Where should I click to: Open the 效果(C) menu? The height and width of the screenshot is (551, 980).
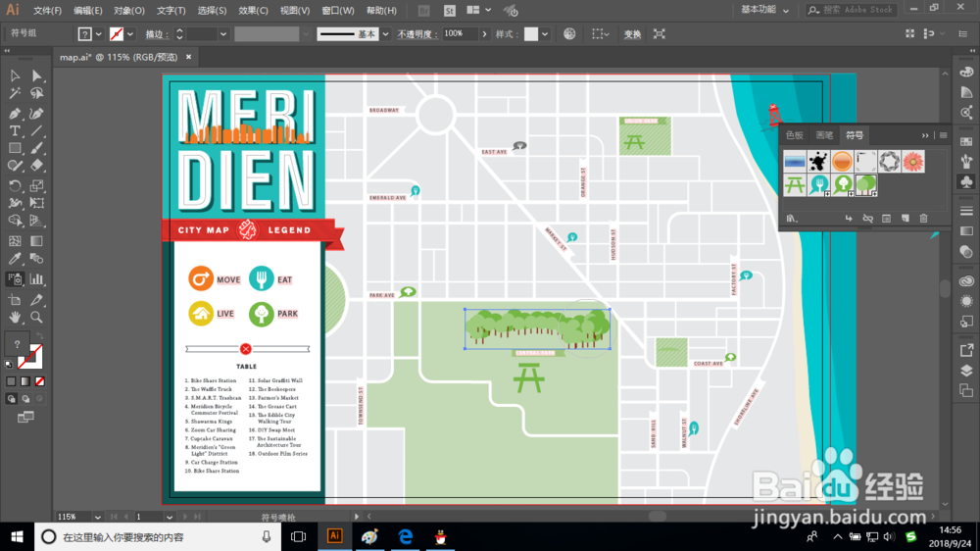[x=253, y=11]
